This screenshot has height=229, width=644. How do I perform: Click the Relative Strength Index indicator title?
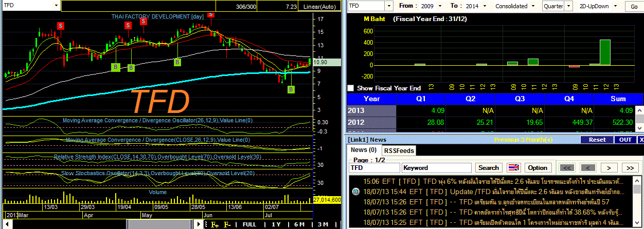[x=158, y=156]
